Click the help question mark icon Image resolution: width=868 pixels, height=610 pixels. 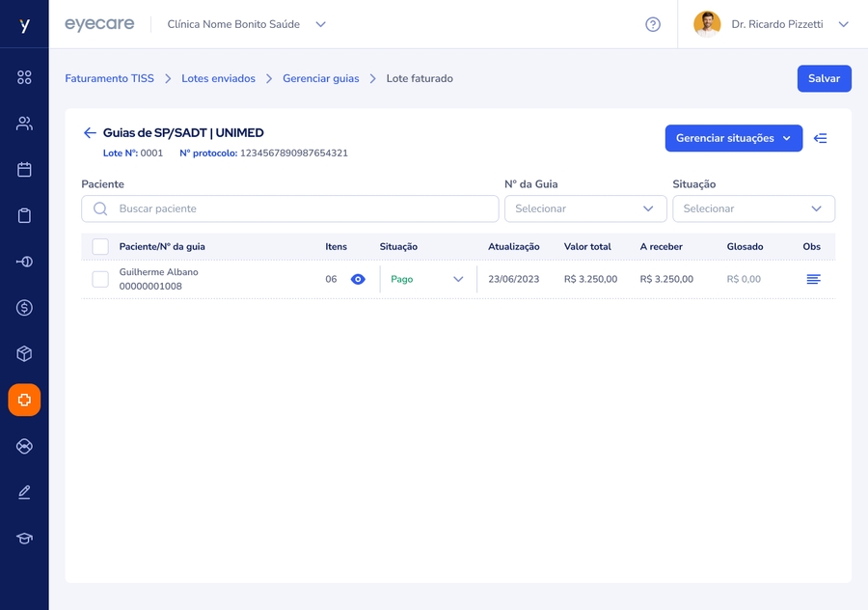tap(653, 24)
